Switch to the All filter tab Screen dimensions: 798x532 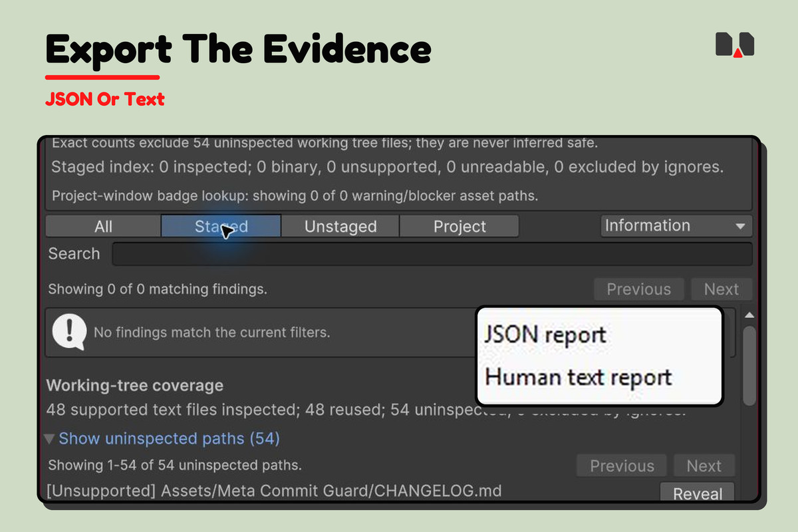[x=103, y=226]
